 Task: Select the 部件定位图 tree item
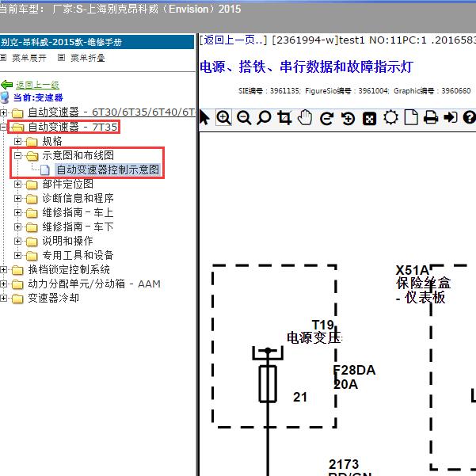67,184
